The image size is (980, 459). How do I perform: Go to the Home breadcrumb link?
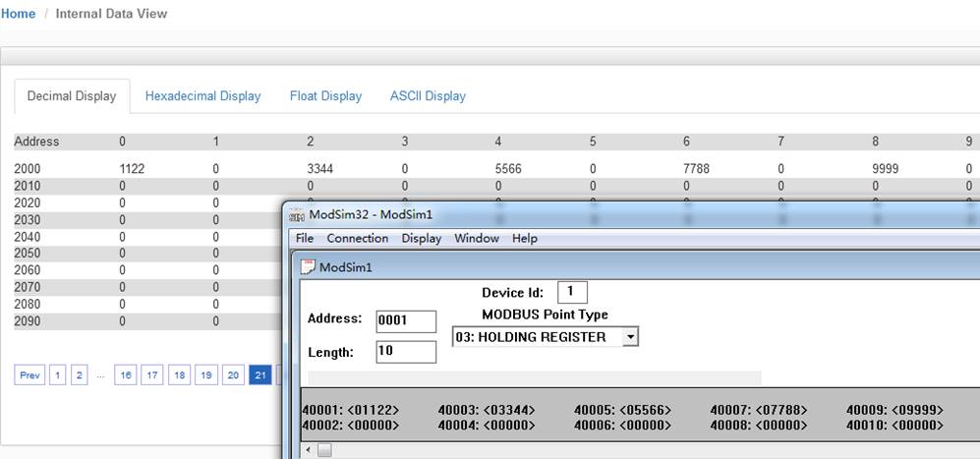tap(18, 13)
